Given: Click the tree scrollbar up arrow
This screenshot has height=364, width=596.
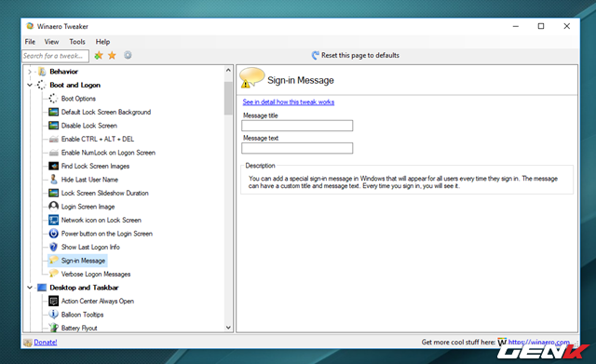Looking at the screenshot, I should (228, 71).
